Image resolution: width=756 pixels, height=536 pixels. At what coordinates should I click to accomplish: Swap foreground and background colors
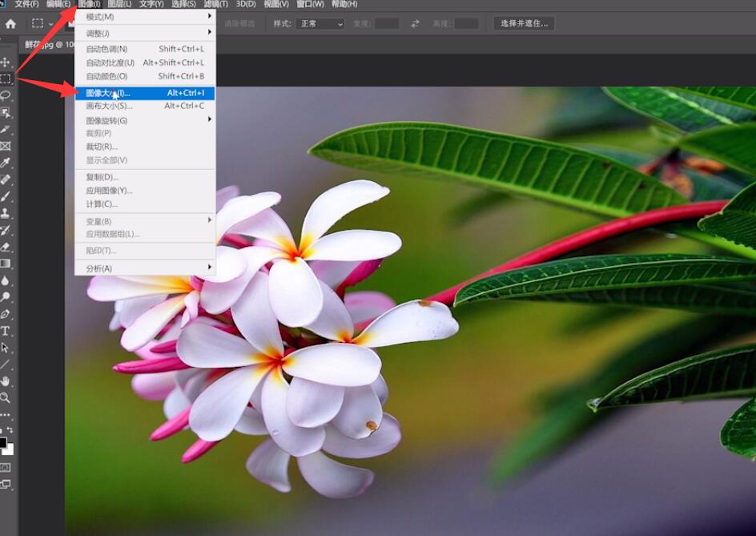point(10,429)
